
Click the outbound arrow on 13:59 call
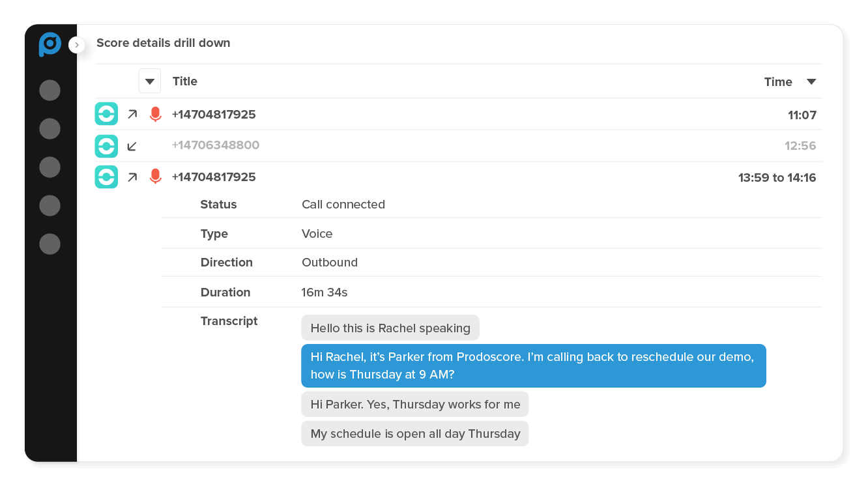pos(132,177)
